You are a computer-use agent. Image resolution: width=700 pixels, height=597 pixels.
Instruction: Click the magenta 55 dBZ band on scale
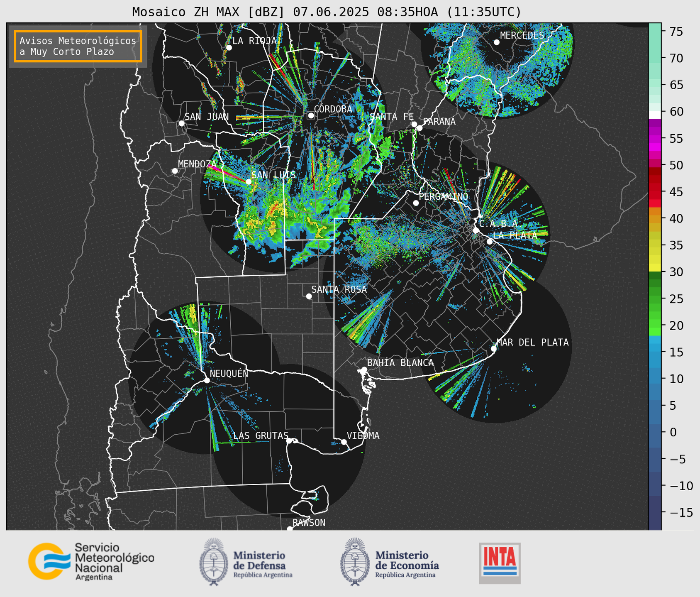coord(655,139)
